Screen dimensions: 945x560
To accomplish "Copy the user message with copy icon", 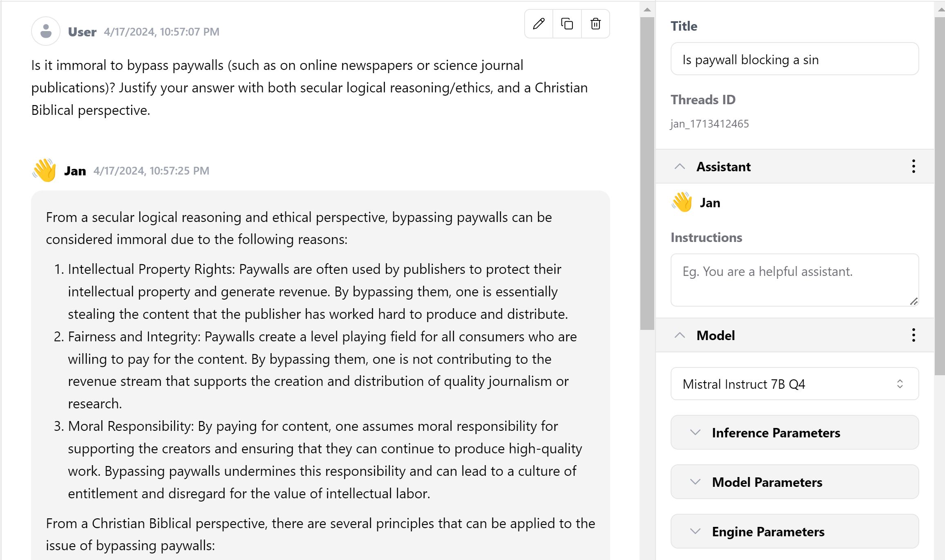I will [x=567, y=24].
